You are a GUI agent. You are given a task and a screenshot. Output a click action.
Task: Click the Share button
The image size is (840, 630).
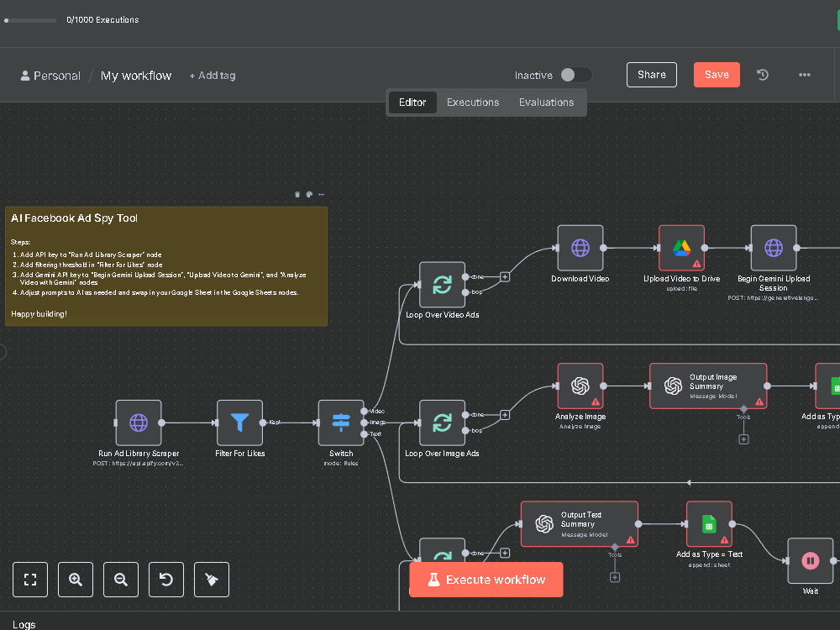pos(652,75)
